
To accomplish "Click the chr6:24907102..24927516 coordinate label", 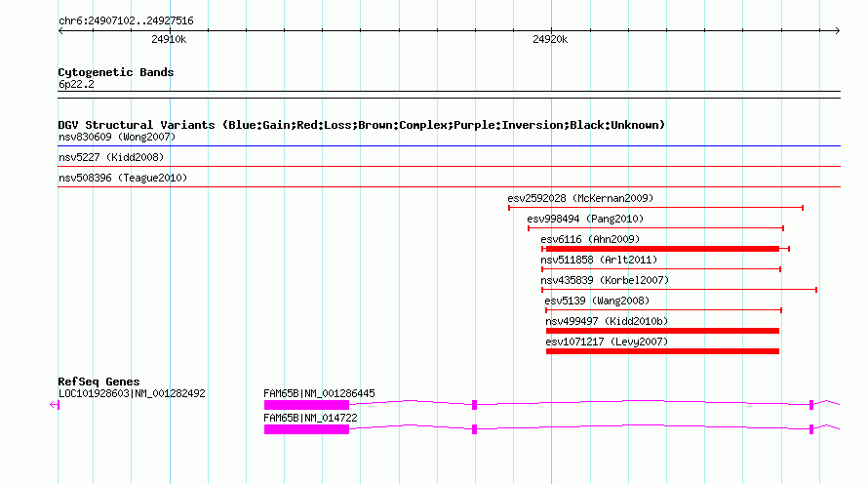I will point(126,20).
